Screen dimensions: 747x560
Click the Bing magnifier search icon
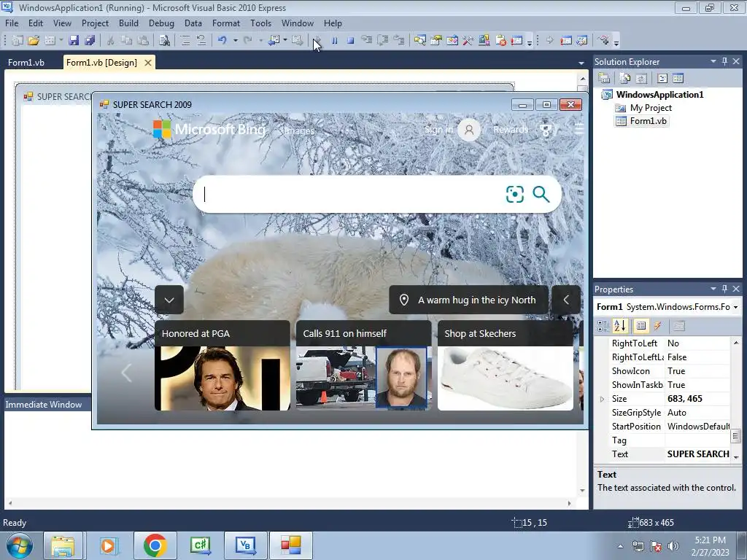coord(541,194)
